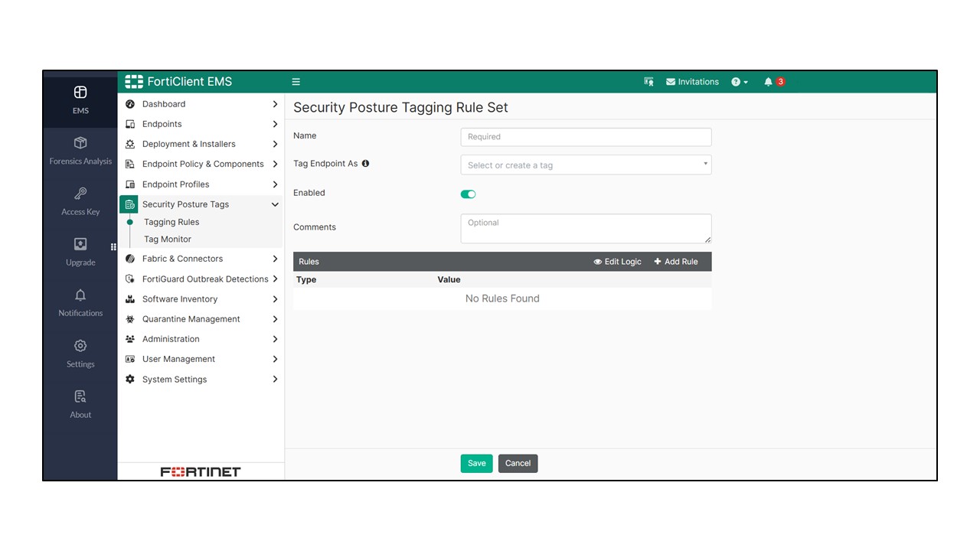Open the Tag Endpoint As dropdown
This screenshot has height=551, width=980.
586,165
